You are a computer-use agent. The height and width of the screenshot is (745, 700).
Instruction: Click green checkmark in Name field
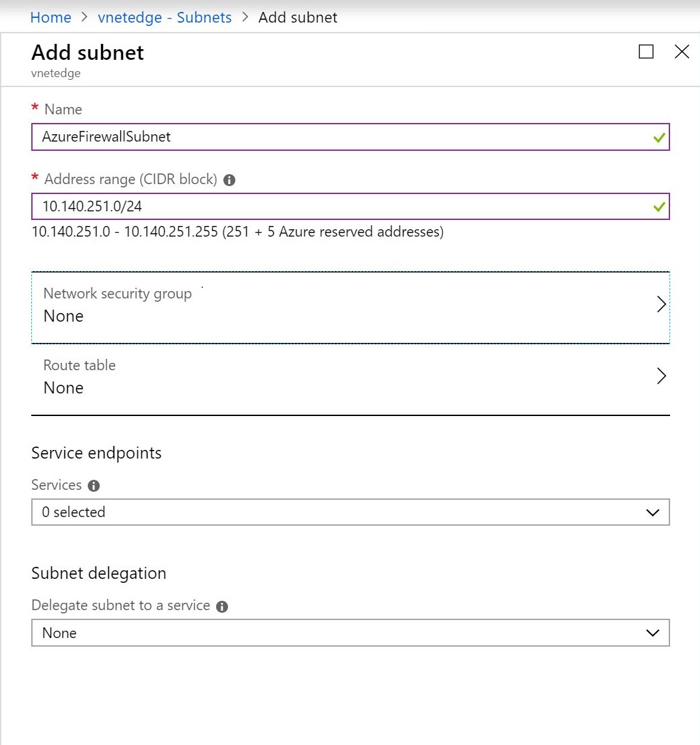pos(659,138)
